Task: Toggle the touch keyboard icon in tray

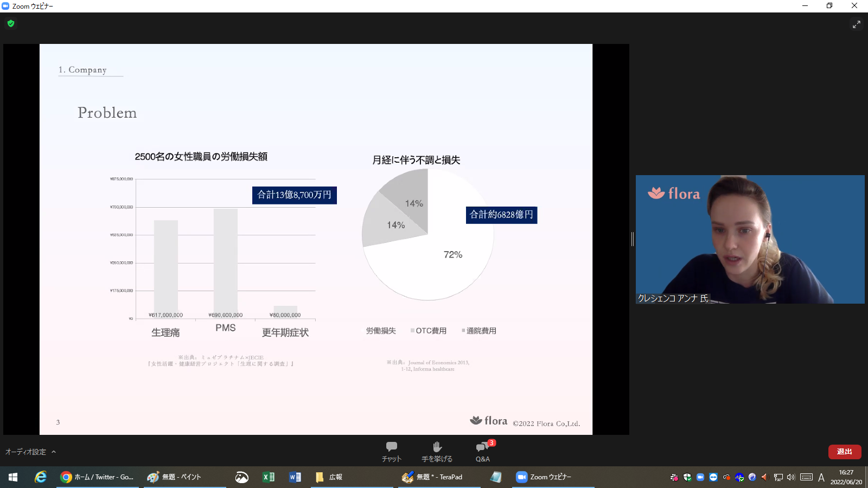Action: [806, 477]
